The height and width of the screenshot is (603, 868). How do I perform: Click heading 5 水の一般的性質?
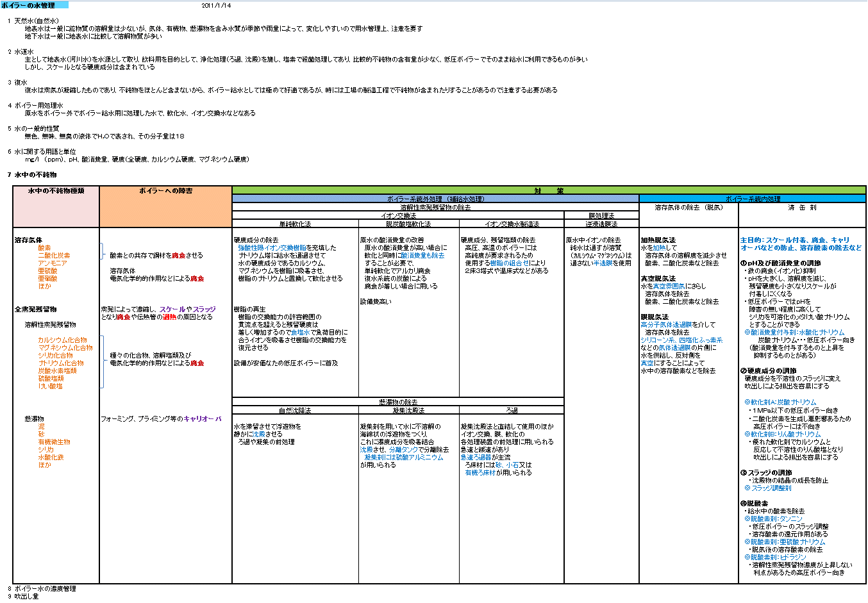(33, 129)
